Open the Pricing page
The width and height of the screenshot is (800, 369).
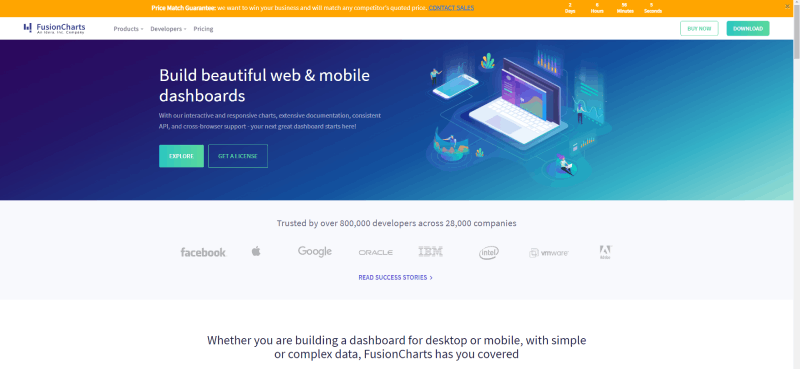(x=203, y=29)
